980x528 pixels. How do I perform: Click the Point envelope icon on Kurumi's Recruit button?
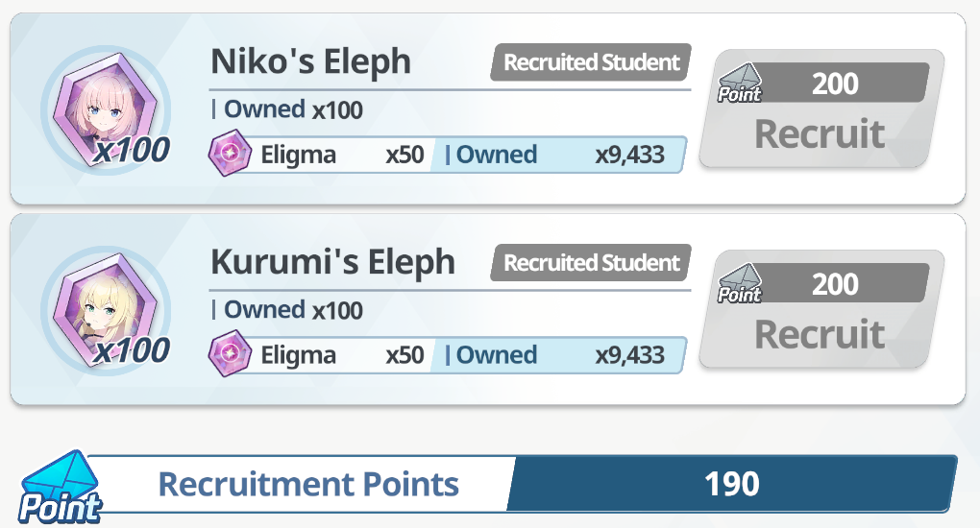point(740,284)
